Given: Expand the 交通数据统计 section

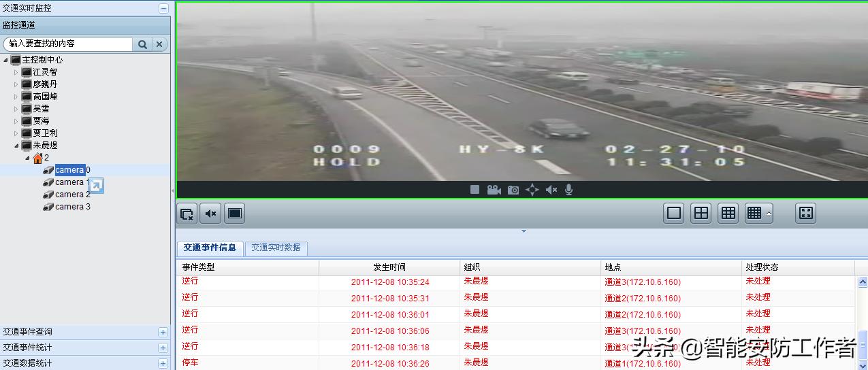Looking at the screenshot, I should [163, 363].
